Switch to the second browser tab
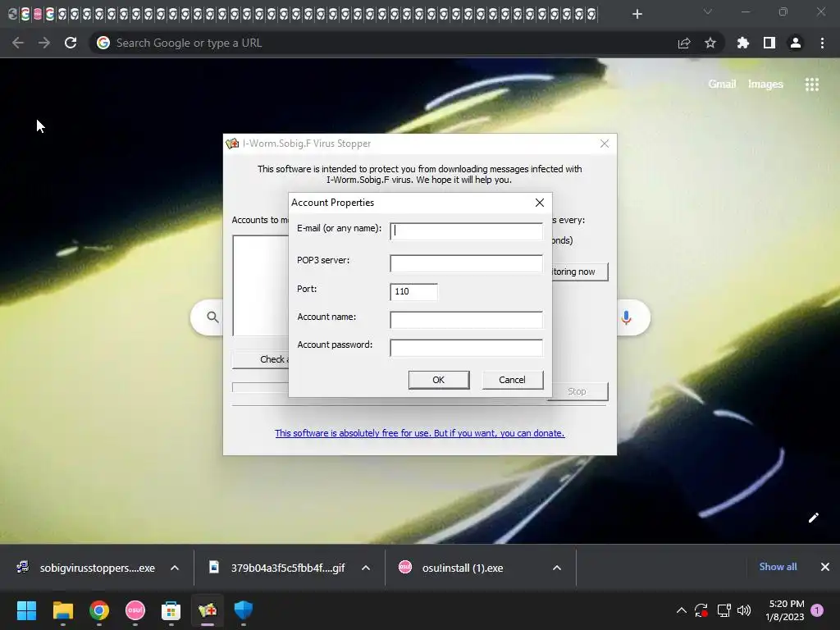The height and width of the screenshot is (630, 840). (25, 14)
